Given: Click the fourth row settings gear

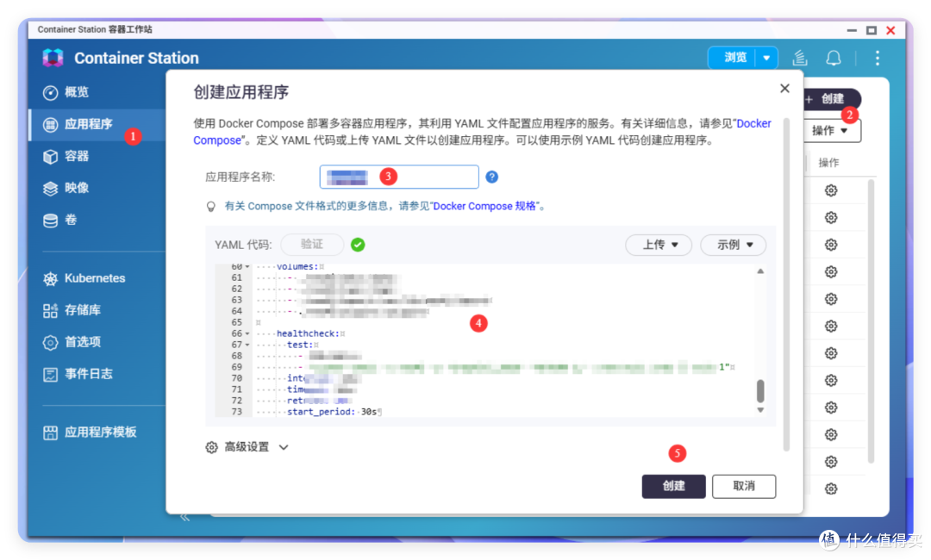Looking at the screenshot, I should [831, 271].
